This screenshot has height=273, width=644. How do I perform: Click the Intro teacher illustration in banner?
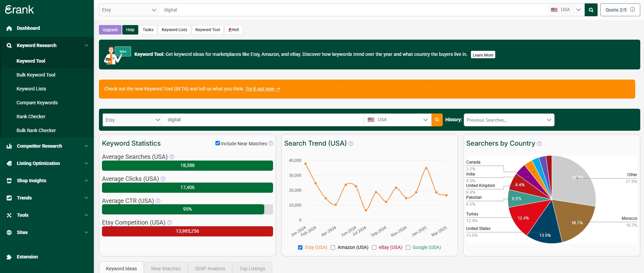tap(117, 55)
